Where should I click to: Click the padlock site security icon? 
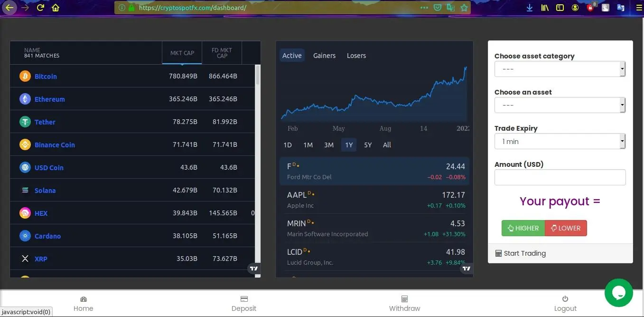pos(131,8)
